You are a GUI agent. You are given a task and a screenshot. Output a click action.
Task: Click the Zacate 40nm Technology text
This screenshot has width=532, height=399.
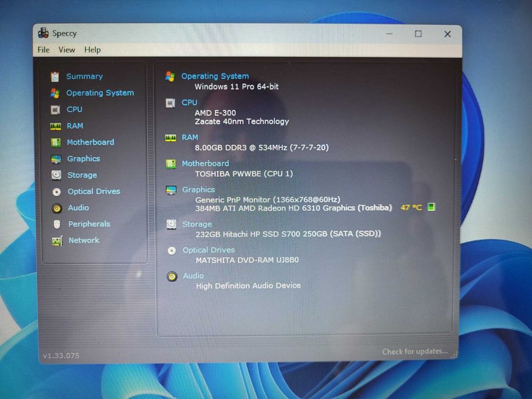coord(242,121)
